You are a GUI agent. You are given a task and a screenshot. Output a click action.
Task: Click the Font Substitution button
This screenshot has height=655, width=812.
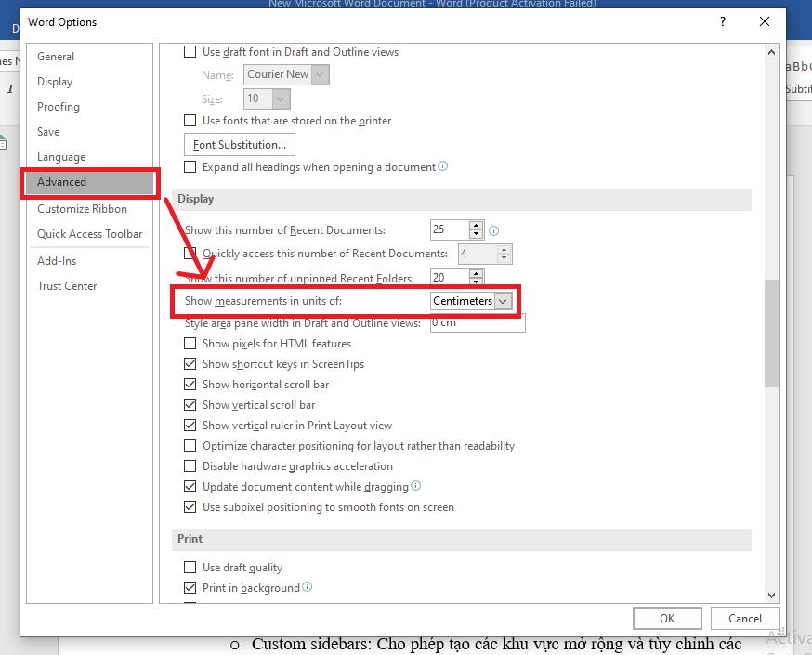(240, 144)
